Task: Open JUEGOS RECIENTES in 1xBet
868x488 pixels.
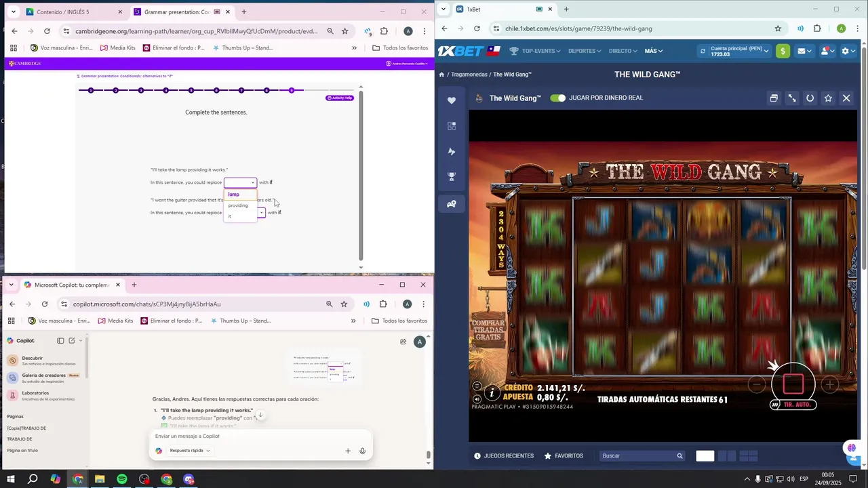Action: point(504,456)
